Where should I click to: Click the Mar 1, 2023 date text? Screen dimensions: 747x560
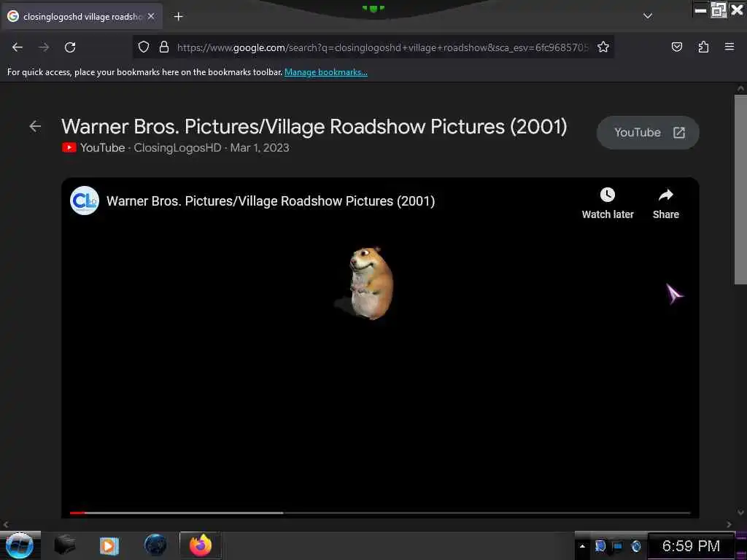tap(260, 147)
